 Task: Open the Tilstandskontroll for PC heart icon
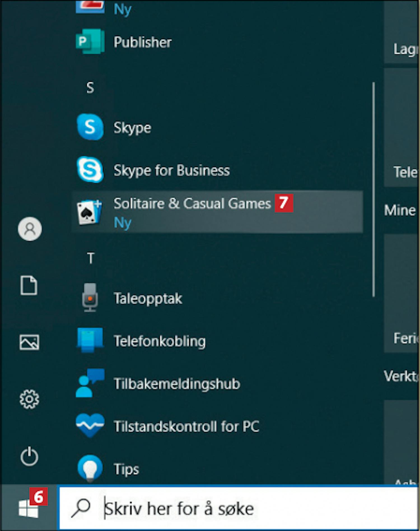[90, 426]
